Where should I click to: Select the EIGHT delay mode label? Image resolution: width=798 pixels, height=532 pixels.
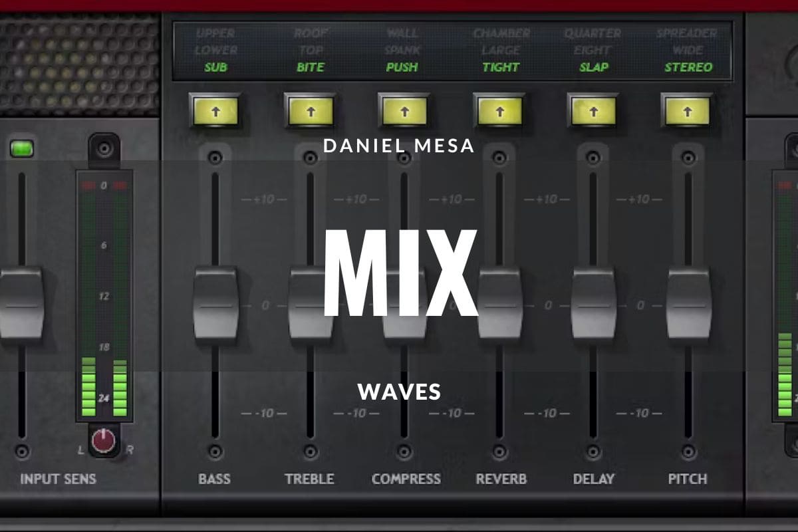coord(594,50)
